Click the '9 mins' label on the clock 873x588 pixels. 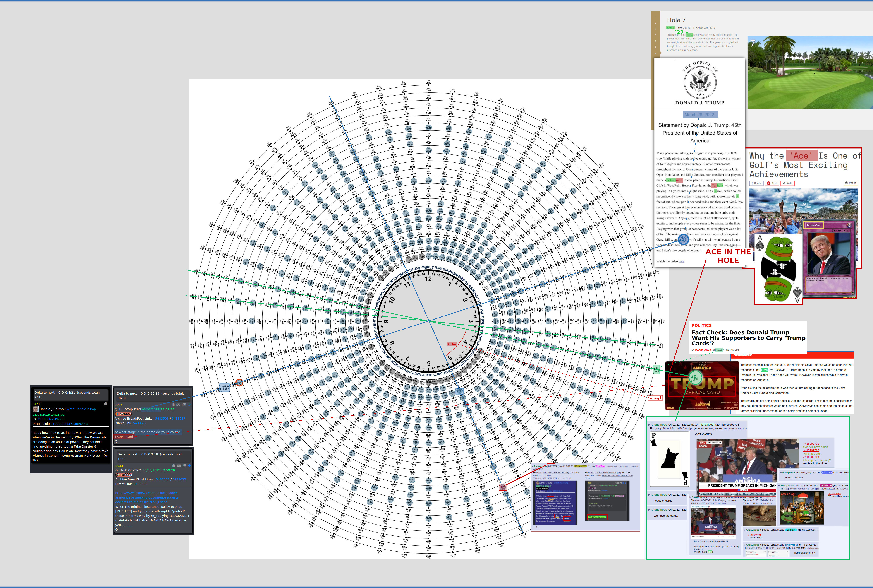point(452,344)
